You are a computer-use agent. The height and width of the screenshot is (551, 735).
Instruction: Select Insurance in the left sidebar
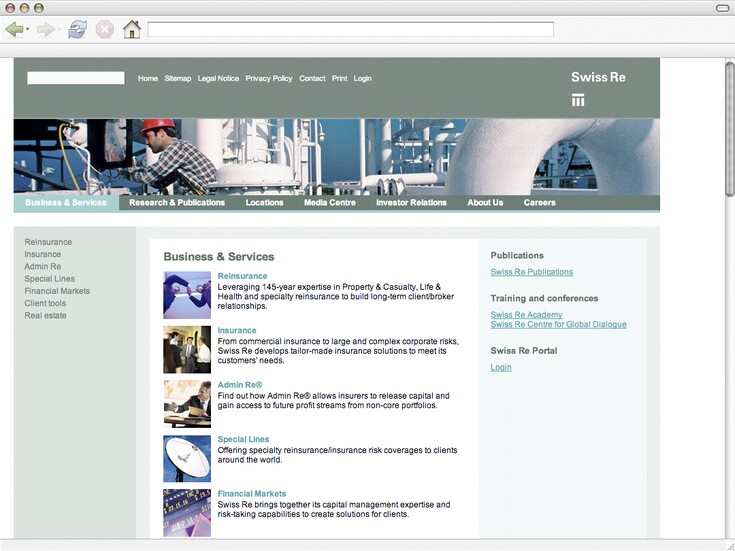(x=43, y=254)
